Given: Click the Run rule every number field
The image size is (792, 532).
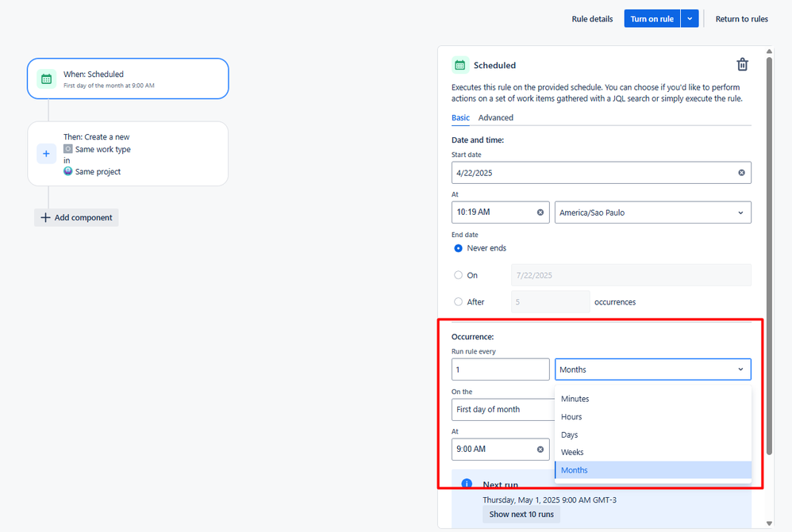Looking at the screenshot, I should (x=500, y=369).
